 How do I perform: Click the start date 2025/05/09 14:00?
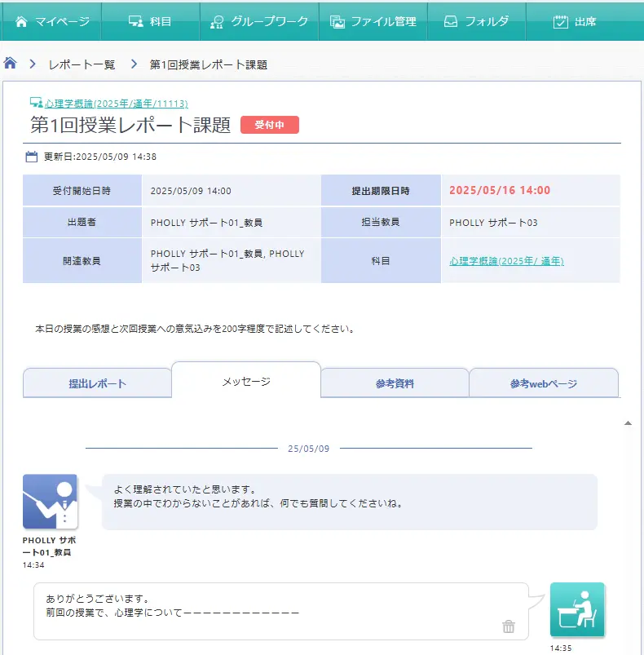coord(191,191)
